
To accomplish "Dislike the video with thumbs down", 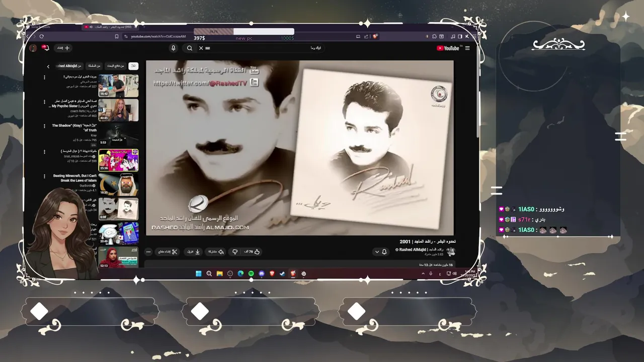I will click(234, 251).
